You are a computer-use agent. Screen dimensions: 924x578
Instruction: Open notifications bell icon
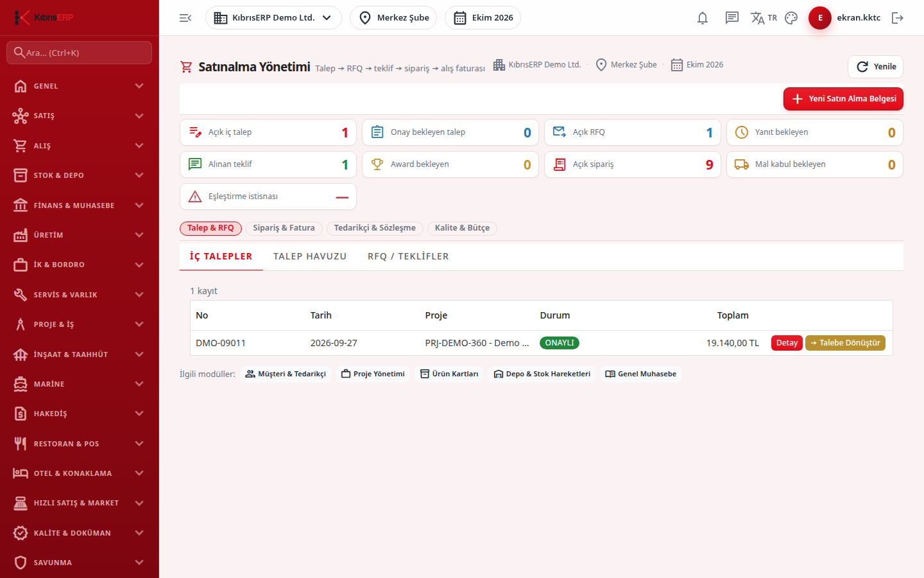click(x=703, y=18)
